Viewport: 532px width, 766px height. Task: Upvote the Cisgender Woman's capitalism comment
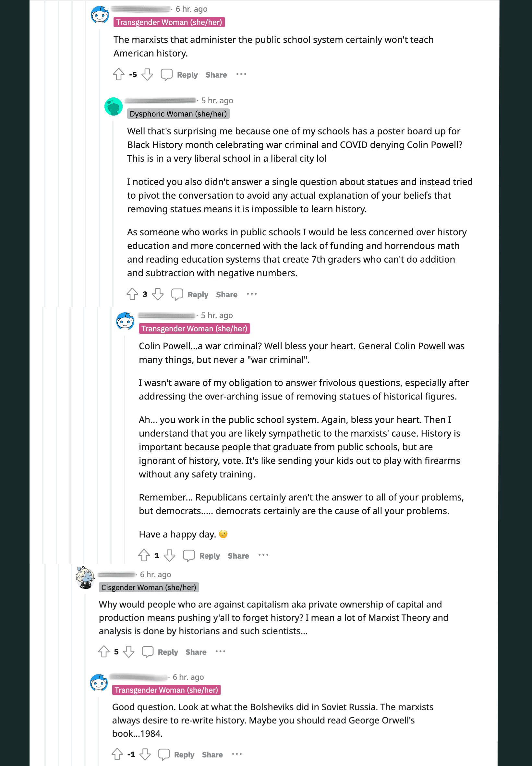click(104, 652)
